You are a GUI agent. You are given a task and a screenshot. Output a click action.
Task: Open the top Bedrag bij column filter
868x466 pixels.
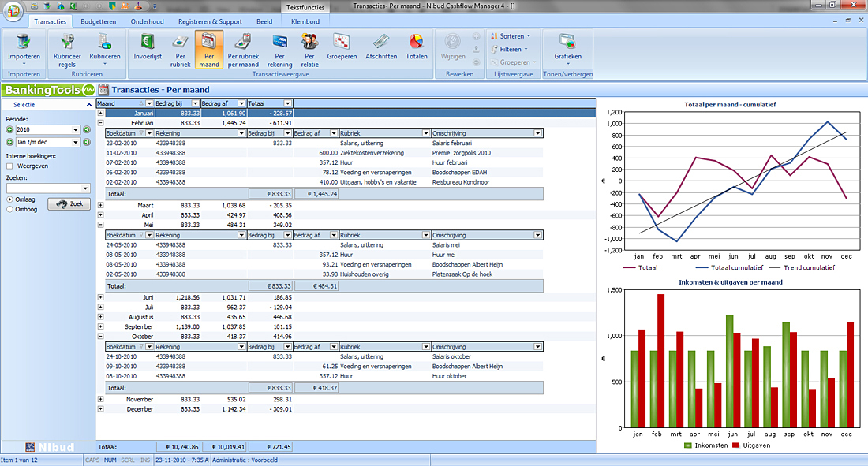pyautogui.click(x=195, y=103)
